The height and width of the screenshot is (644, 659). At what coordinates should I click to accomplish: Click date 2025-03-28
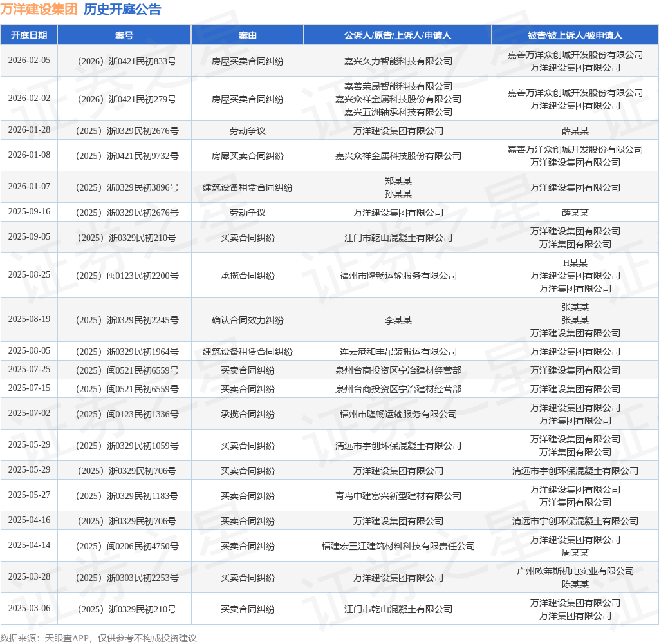click(29, 576)
